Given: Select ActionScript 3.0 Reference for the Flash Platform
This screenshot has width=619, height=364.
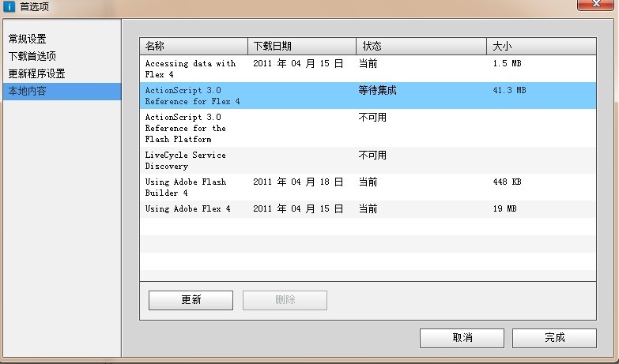Looking at the screenshot, I should pyautogui.click(x=368, y=128).
